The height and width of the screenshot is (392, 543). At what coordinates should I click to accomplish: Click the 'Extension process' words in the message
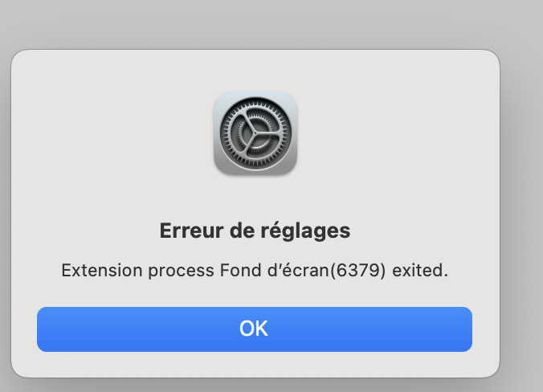(137, 271)
